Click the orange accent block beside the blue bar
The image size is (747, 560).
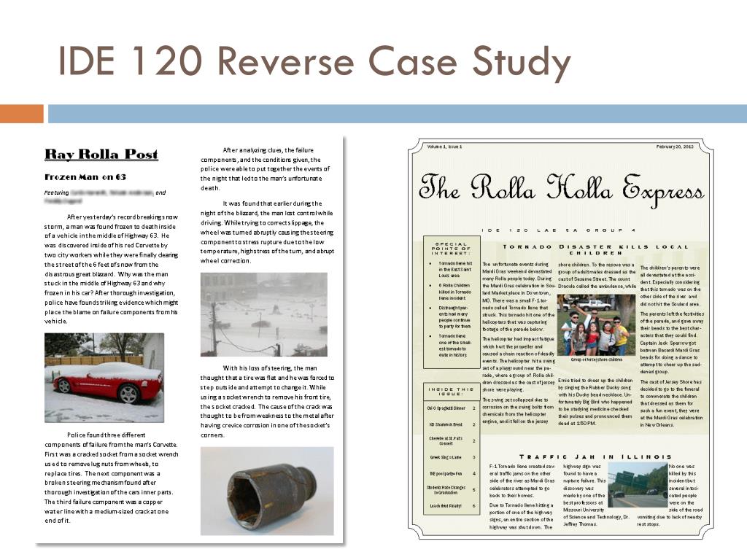point(21,114)
